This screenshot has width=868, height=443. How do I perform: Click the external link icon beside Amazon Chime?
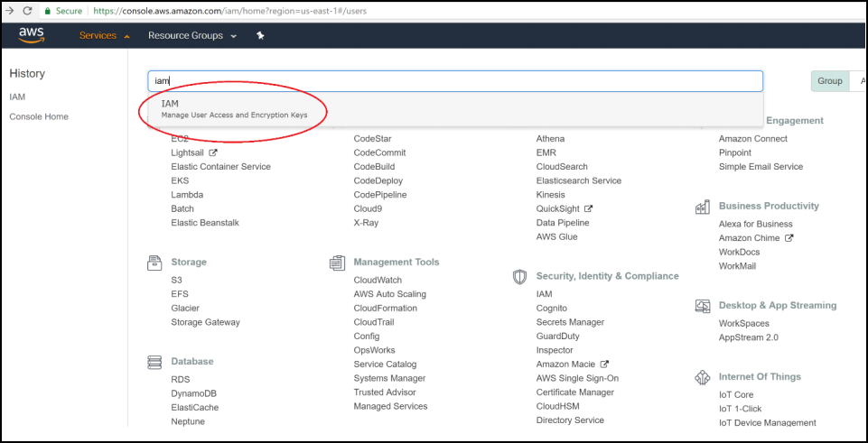(x=789, y=238)
